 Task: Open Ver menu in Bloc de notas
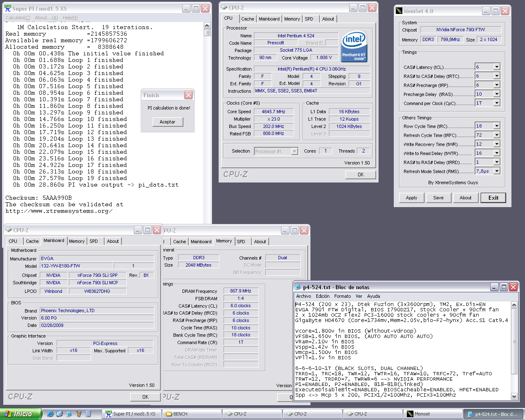(x=359, y=296)
